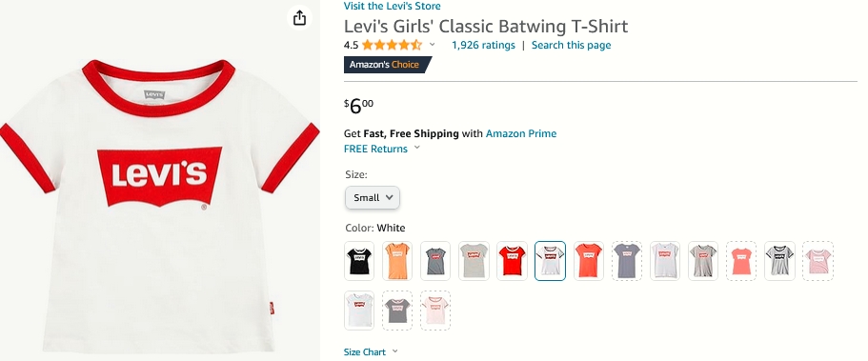Pick the pink shirt swatch at row end
This screenshot has height=361, width=868.
[818, 261]
